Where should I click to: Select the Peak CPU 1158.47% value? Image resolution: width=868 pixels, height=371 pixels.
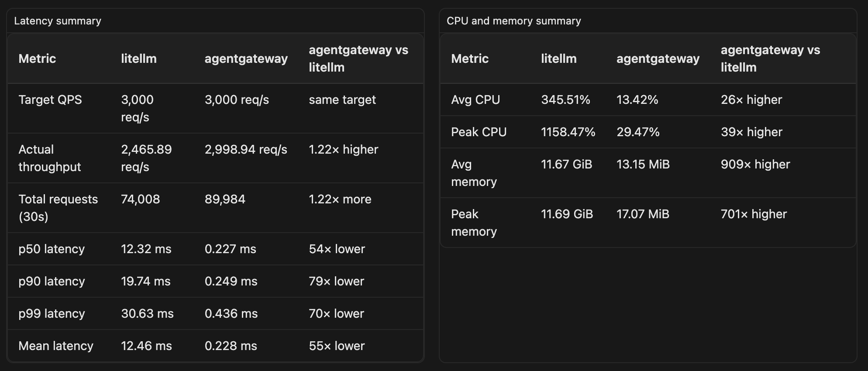click(568, 132)
